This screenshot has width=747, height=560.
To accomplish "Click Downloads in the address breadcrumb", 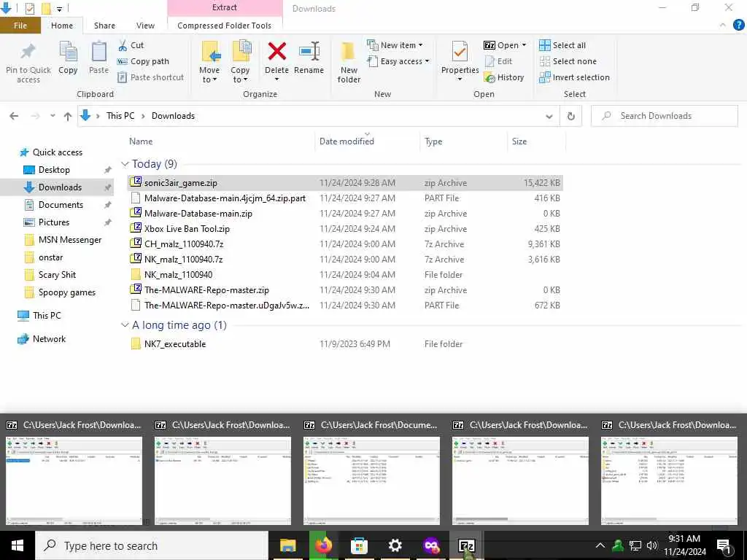I will pos(173,116).
